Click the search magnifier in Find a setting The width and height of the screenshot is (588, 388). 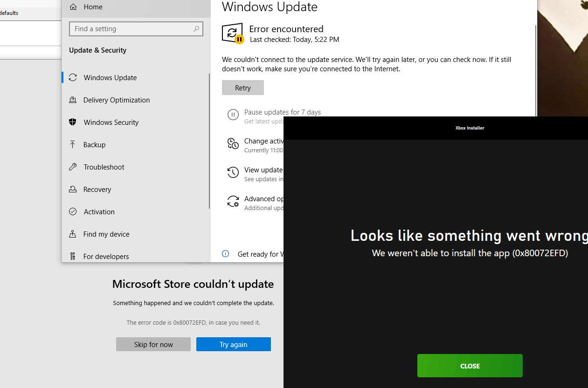coord(196,29)
